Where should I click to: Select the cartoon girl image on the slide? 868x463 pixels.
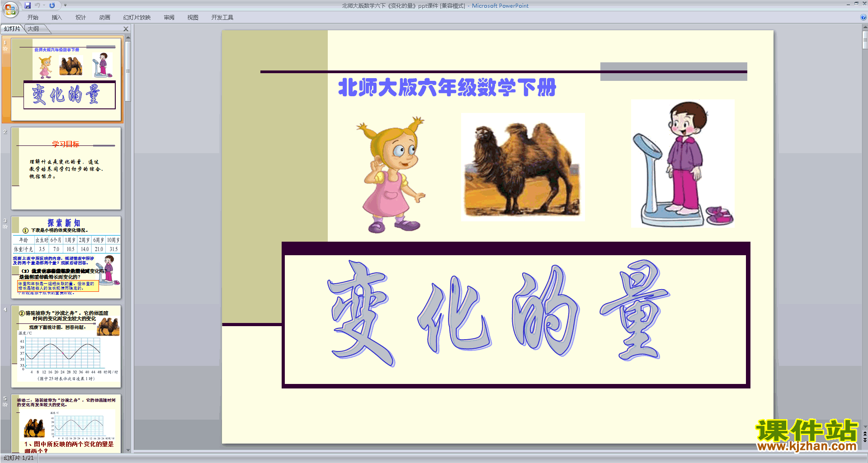(391, 174)
